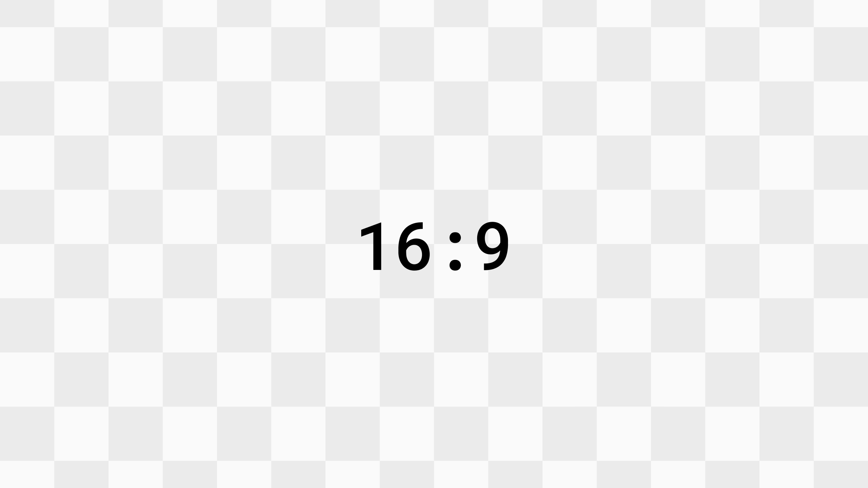Click the mid-left checker tile

point(27,244)
